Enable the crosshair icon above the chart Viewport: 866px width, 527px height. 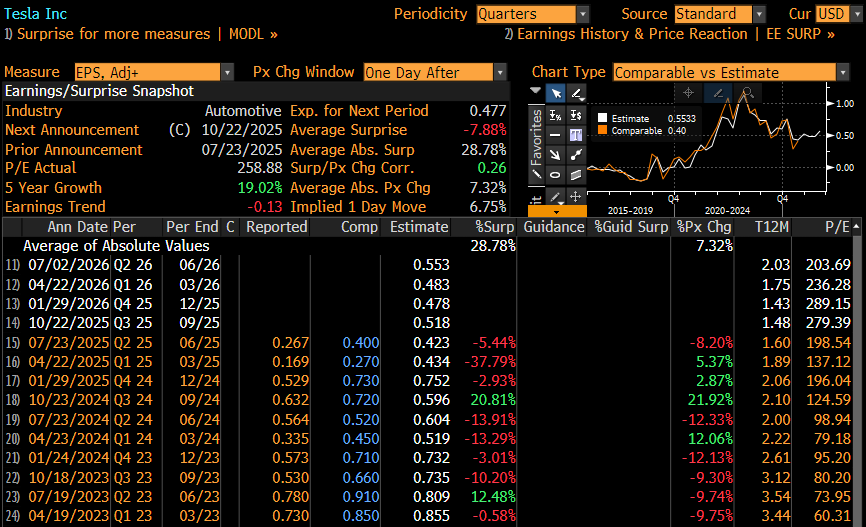688,93
